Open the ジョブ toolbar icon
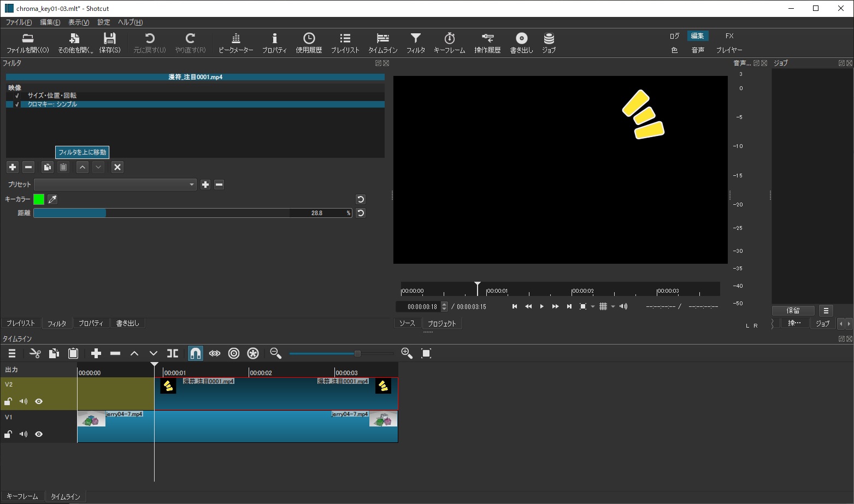The height and width of the screenshot is (504, 854). click(x=549, y=43)
